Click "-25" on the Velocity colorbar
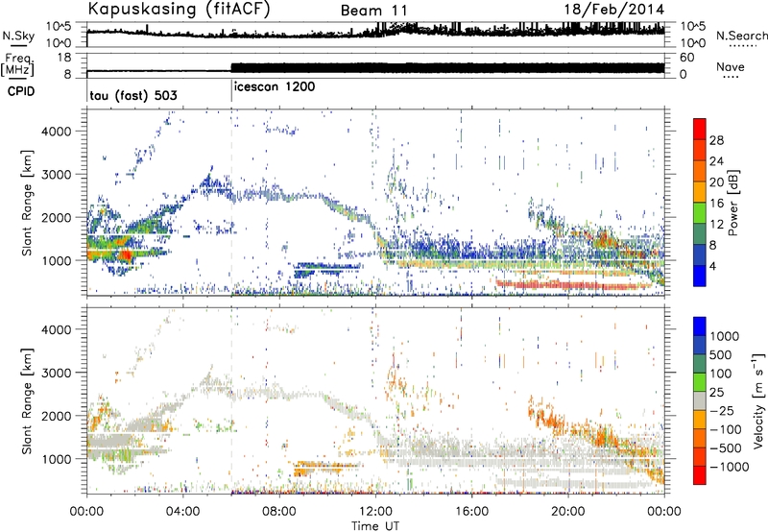The image size is (768, 532). click(725, 410)
